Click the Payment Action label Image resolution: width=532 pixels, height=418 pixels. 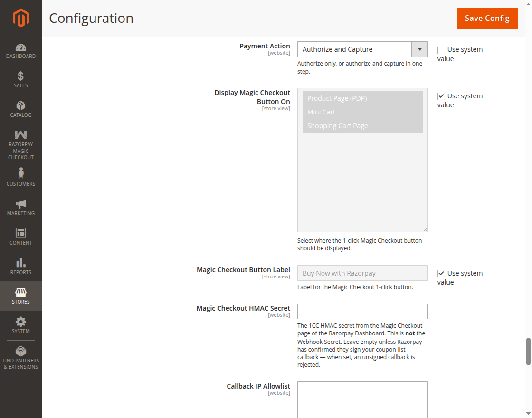(x=265, y=46)
